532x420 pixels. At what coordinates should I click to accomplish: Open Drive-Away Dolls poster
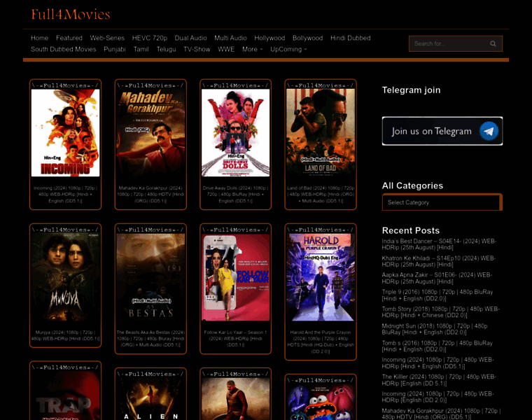pyautogui.click(x=235, y=132)
